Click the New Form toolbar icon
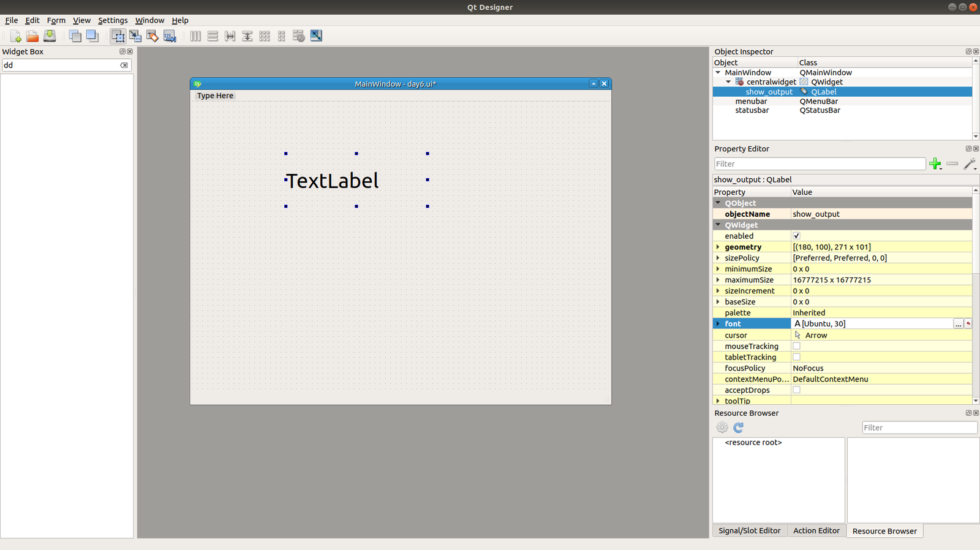The image size is (980, 550). (x=16, y=36)
